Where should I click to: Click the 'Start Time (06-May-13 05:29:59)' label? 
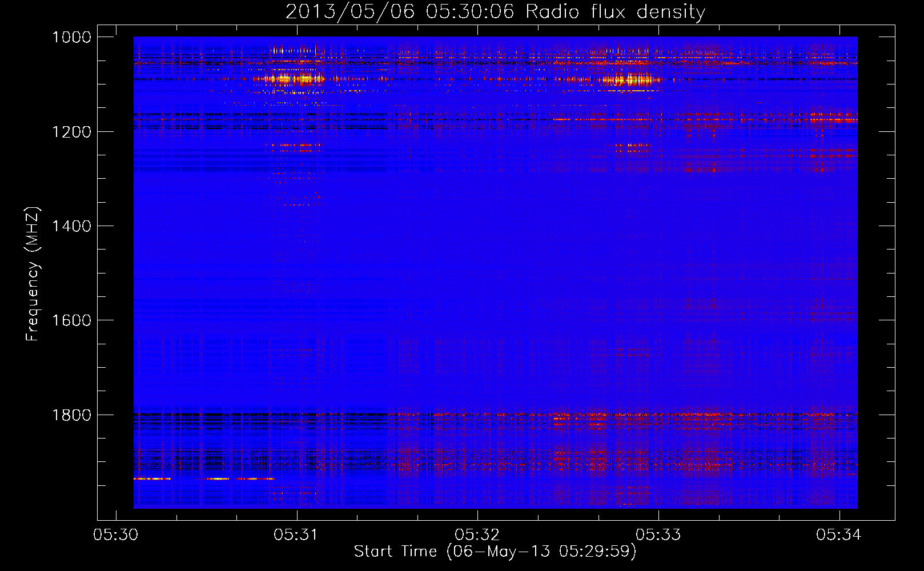coord(495,551)
